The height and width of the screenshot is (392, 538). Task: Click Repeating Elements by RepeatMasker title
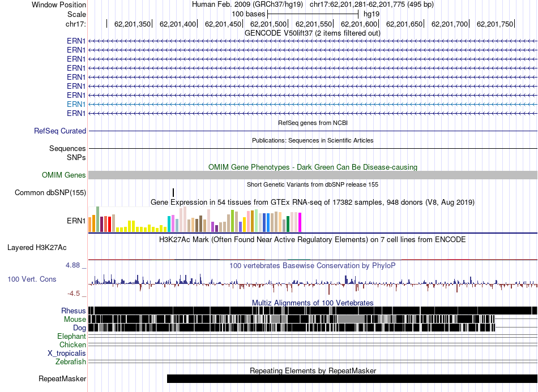(x=313, y=371)
